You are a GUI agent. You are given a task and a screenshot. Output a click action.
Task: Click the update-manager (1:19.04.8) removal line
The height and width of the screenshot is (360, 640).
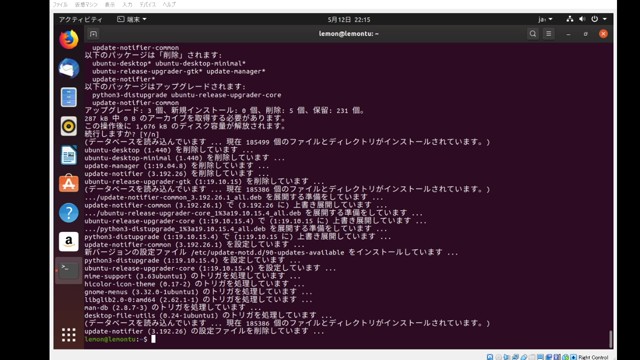pos(177,166)
